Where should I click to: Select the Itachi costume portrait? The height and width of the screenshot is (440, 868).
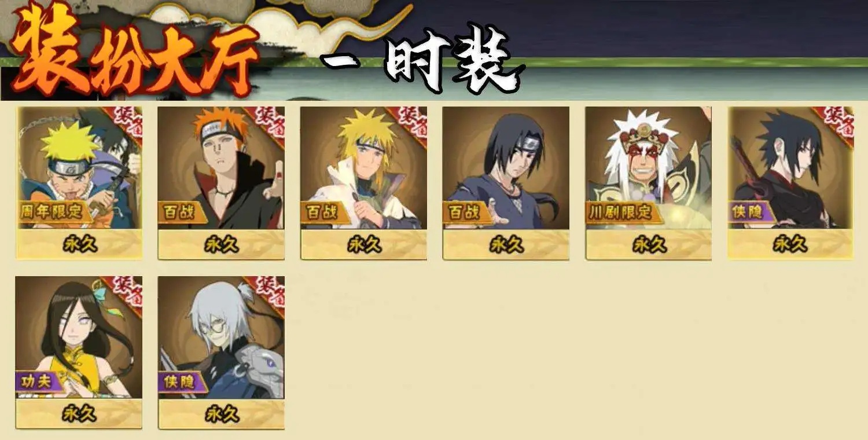(x=506, y=168)
